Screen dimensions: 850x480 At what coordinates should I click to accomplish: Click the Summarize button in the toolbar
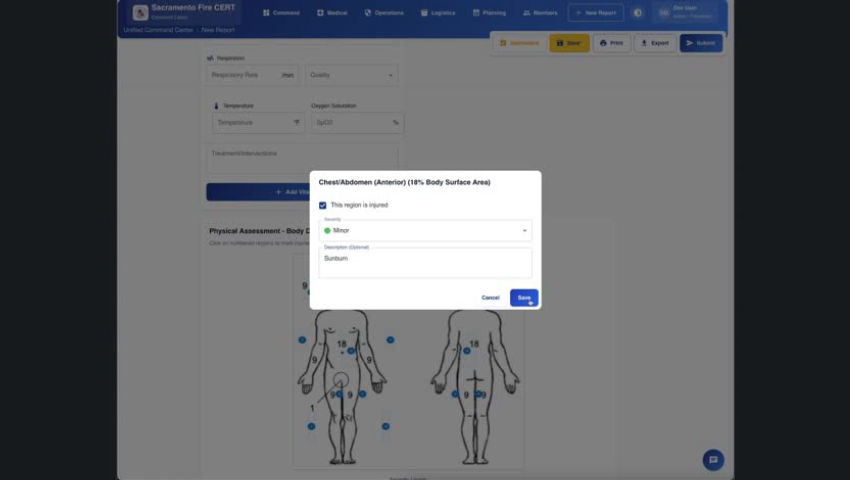point(519,43)
